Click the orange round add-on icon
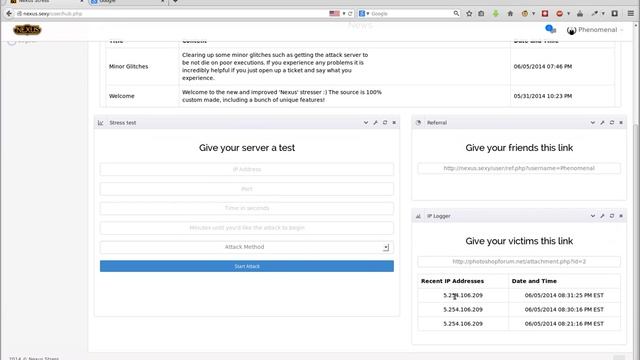This screenshot has height=360, width=640. [525, 13]
